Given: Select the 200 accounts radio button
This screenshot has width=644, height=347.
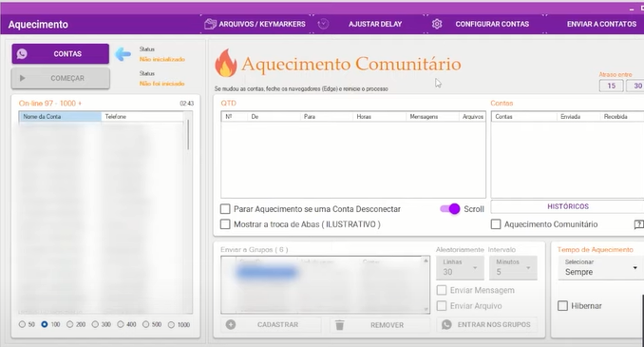Looking at the screenshot, I should click(70, 324).
